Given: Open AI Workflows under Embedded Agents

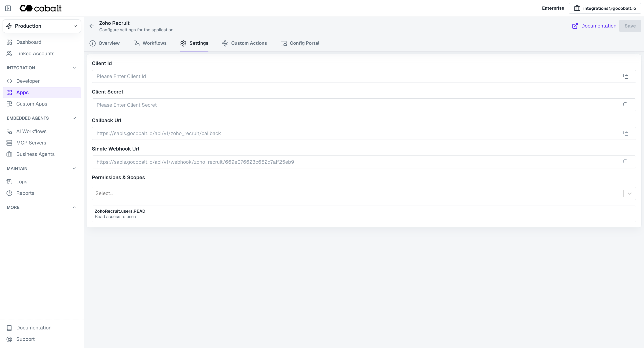Looking at the screenshot, I should (31, 131).
